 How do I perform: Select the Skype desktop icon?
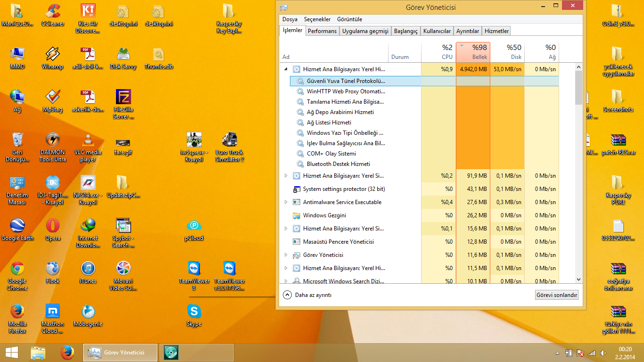(194, 312)
